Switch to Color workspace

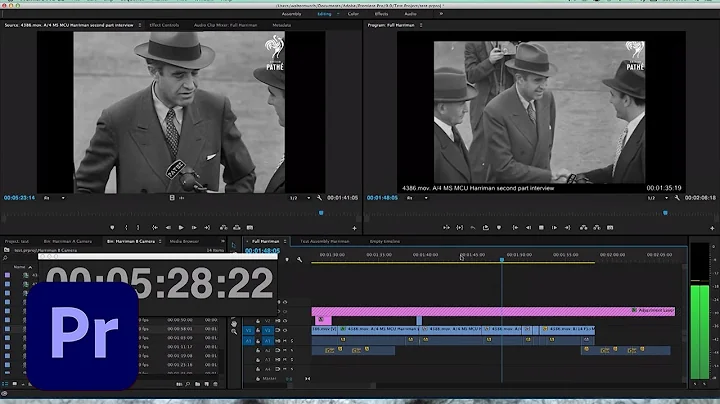click(x=353, y=14)
